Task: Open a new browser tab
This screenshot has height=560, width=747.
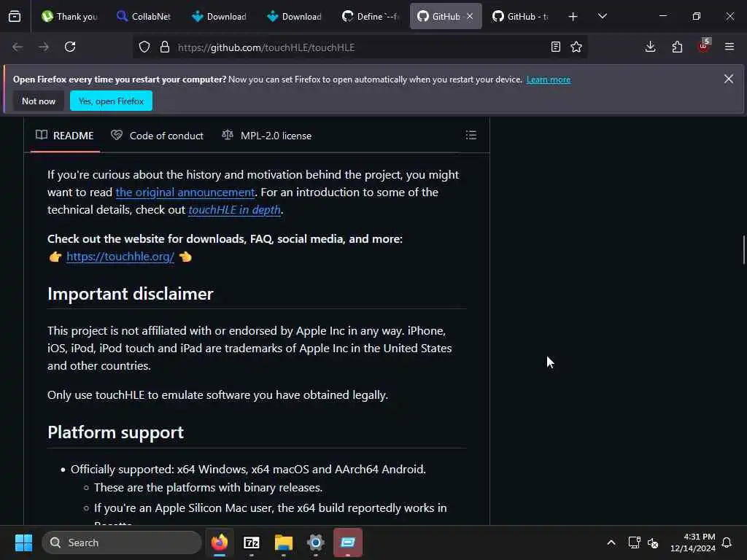Action: (573, 17)
